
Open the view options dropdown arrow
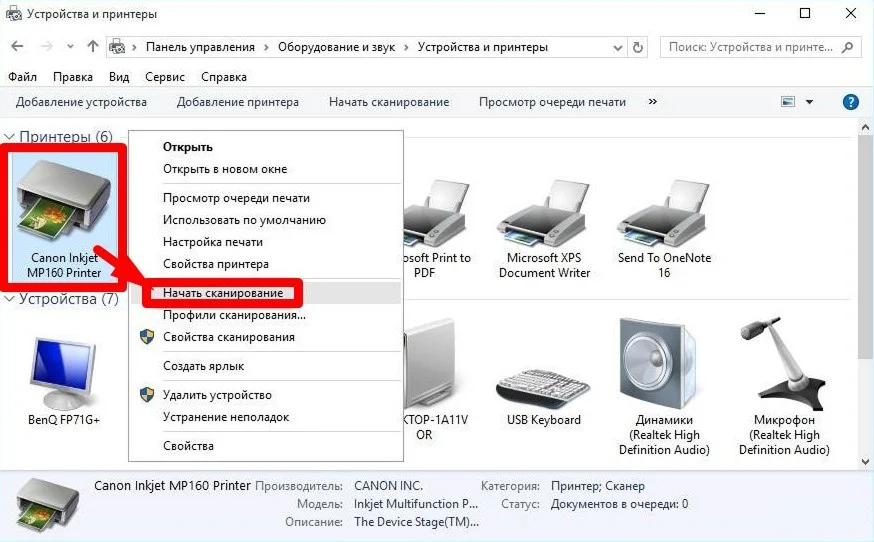click(810, 102)
